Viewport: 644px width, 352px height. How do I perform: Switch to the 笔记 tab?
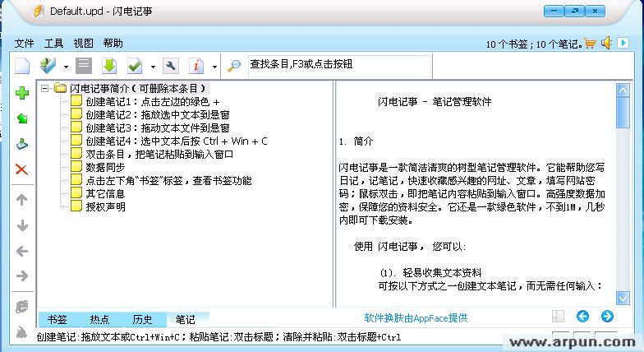[x=186, y=319]
